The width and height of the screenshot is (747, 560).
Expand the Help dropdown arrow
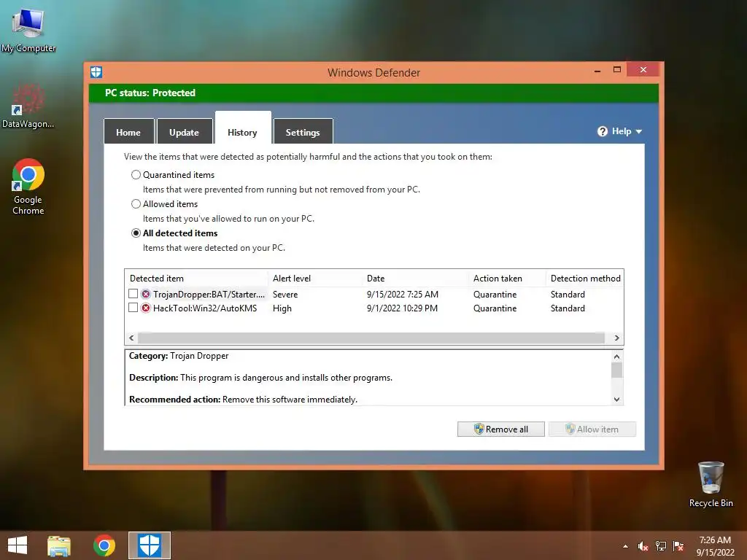click(639, 131)
